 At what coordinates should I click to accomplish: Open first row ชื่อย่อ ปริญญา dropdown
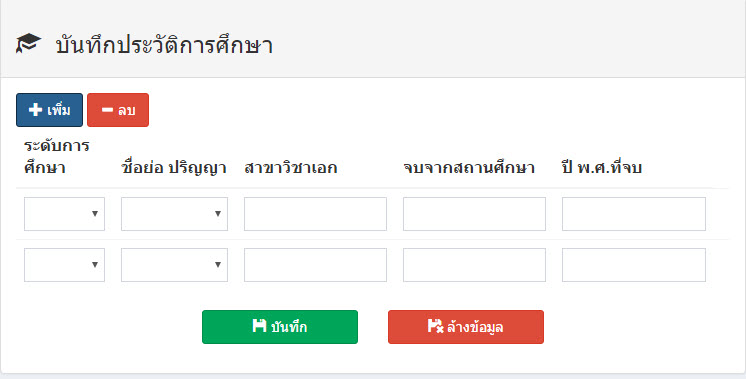(174, 214)
